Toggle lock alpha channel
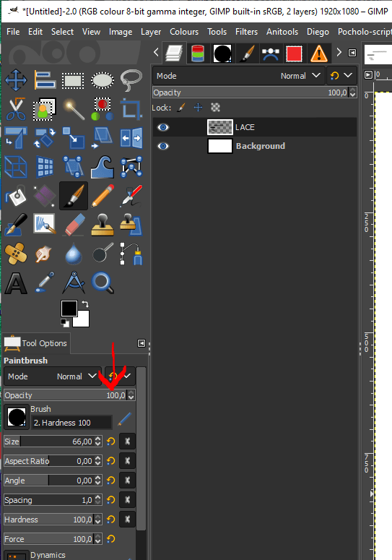The width and height of the screenshot is (392, 560). 215,108
